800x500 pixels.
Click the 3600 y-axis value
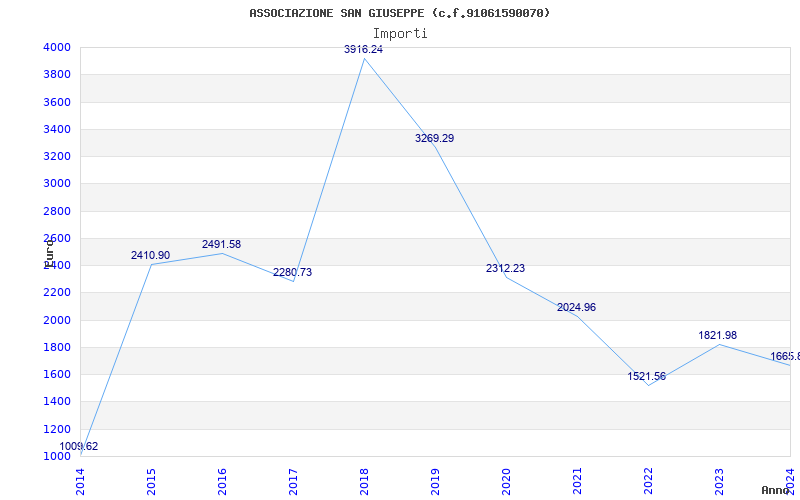tap(56, 102)
